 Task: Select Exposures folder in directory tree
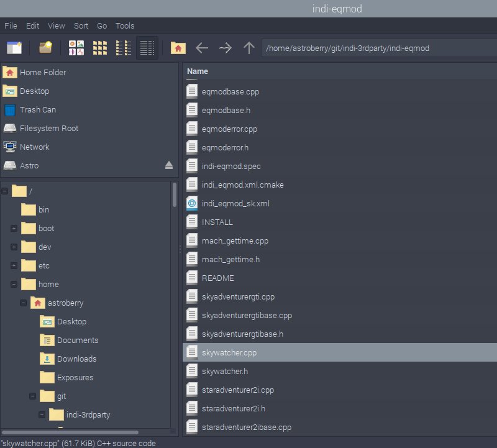coord(66,378)
